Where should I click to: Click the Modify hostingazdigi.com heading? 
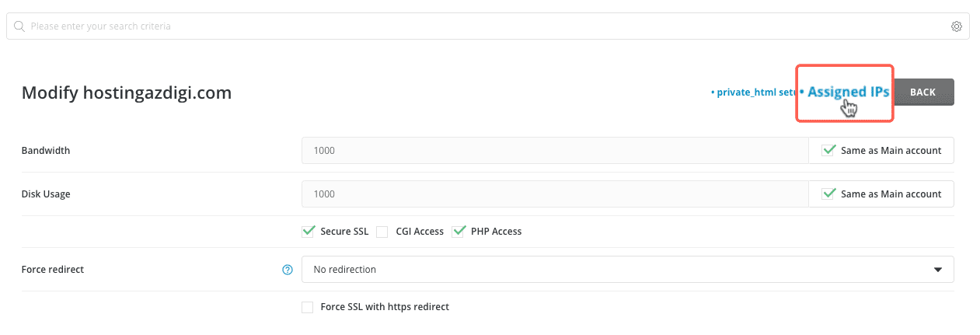point(127,93)
